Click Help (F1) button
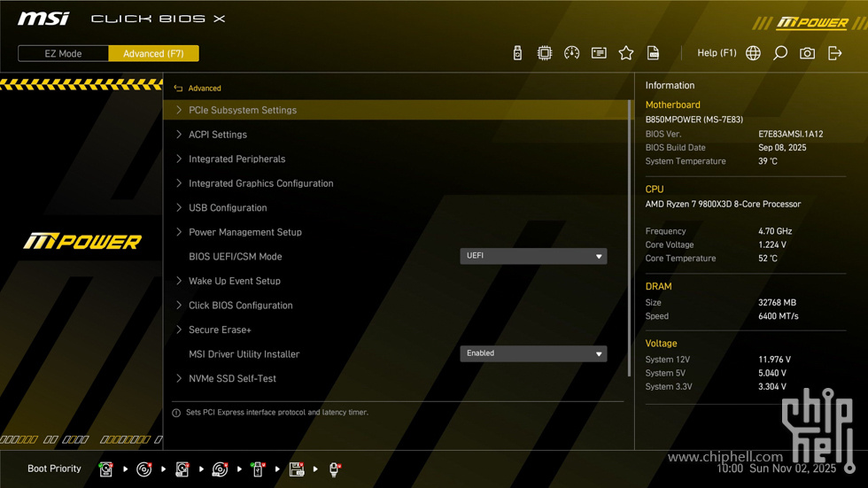The image size is (868, 488). coord(717,53)
